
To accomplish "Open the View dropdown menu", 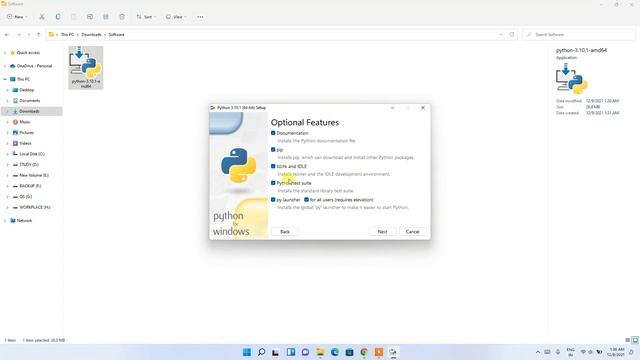I will [x=176, y=17].
